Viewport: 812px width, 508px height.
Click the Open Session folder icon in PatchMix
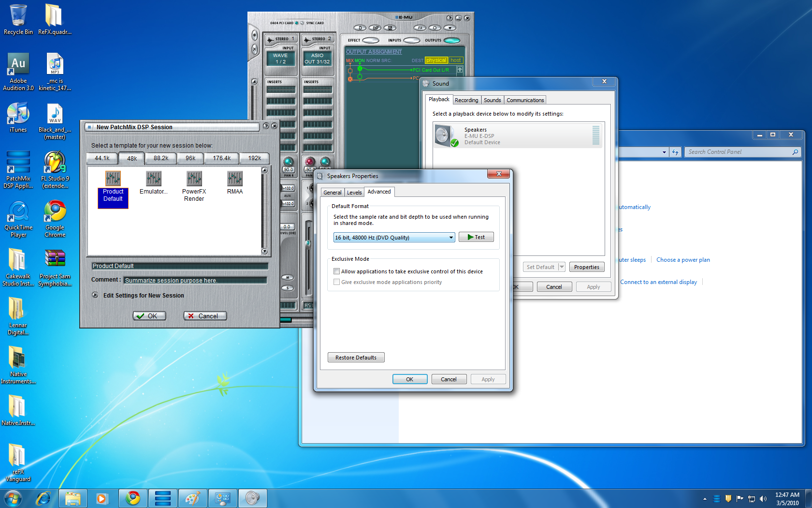[x=375, y=28]
